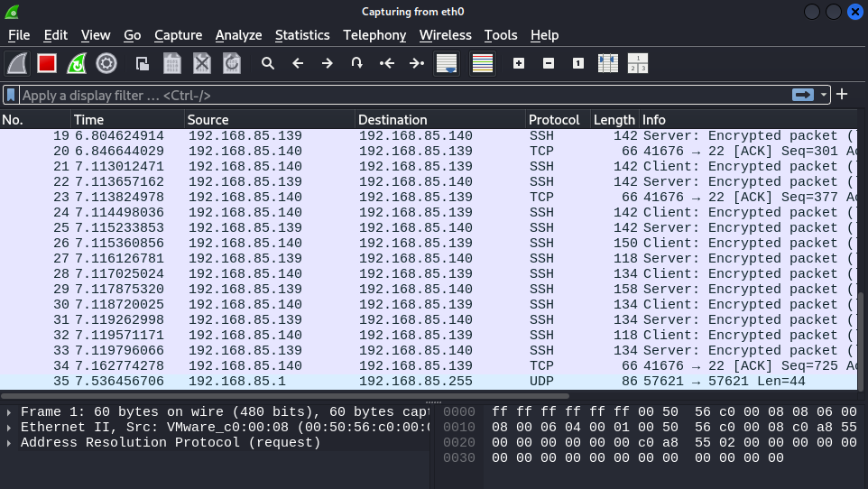Screen dimensions: 868x489
Task: Expand the Ethernet II tree row
Action: pyautogui.click(x=10, y=427)
